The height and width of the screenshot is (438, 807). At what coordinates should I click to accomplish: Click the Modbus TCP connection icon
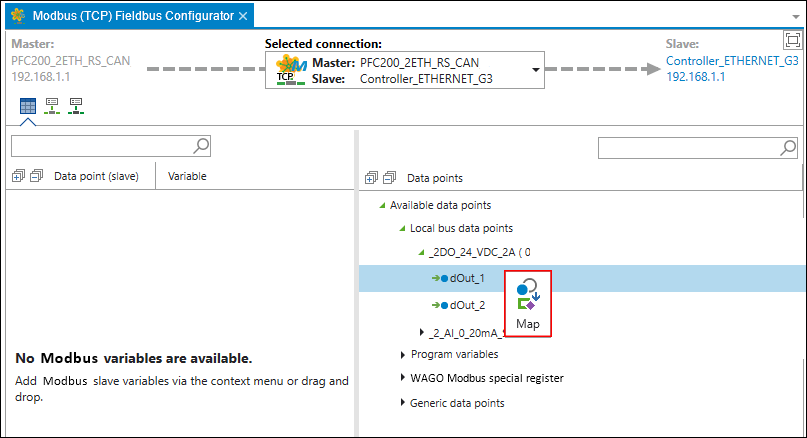point(291,71)
